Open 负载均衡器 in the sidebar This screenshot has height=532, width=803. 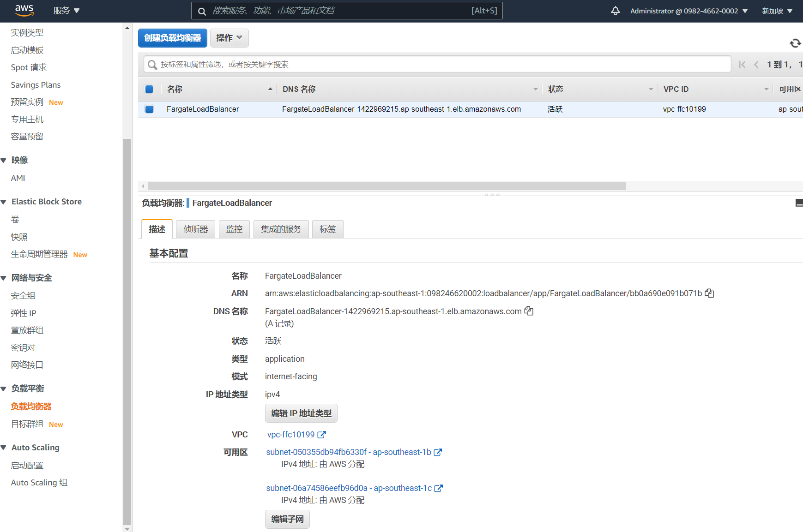click(31, 406)
